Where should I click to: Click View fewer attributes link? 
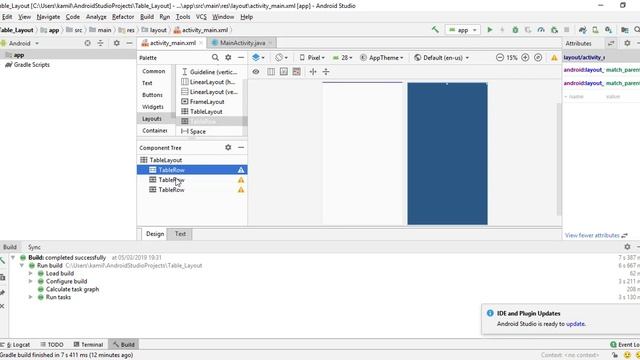[x=592, y=236]
